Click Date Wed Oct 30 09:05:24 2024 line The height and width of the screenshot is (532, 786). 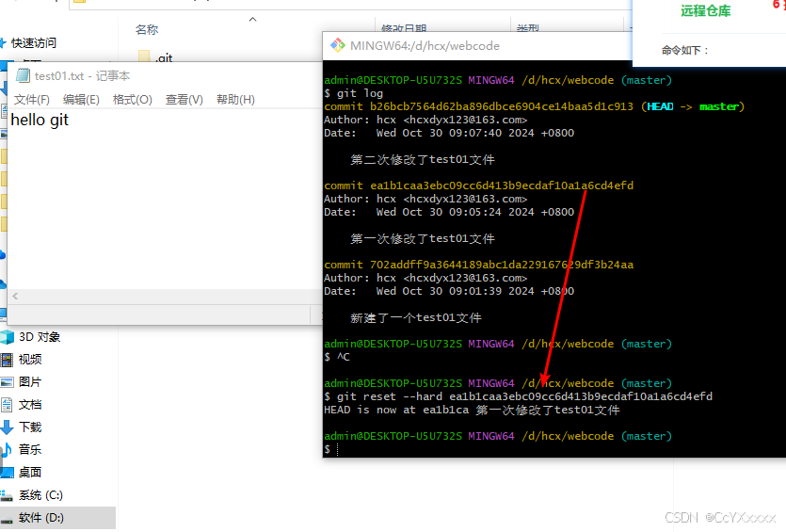coord(449,212)
